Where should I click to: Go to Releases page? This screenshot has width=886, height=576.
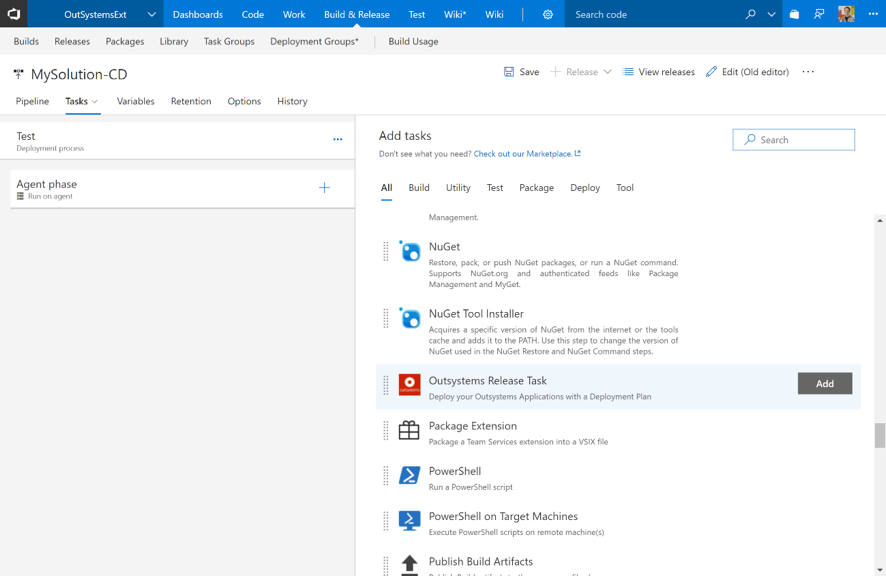click(72, 41)
